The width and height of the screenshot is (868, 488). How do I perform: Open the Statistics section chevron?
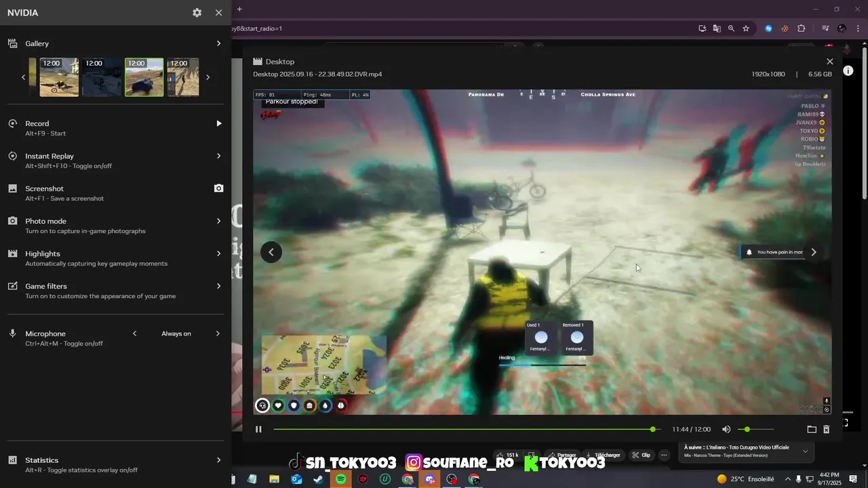point(218,460)
